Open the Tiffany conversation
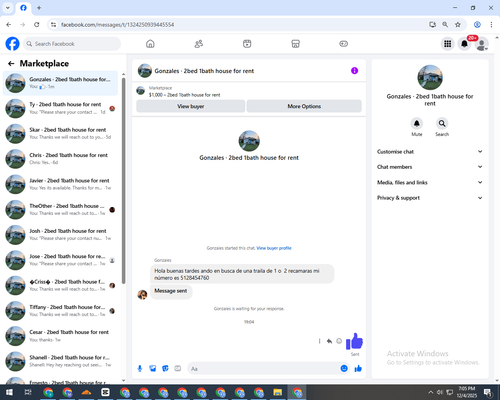The height and width of the screenshot is (400, 500). click(60, 311)
